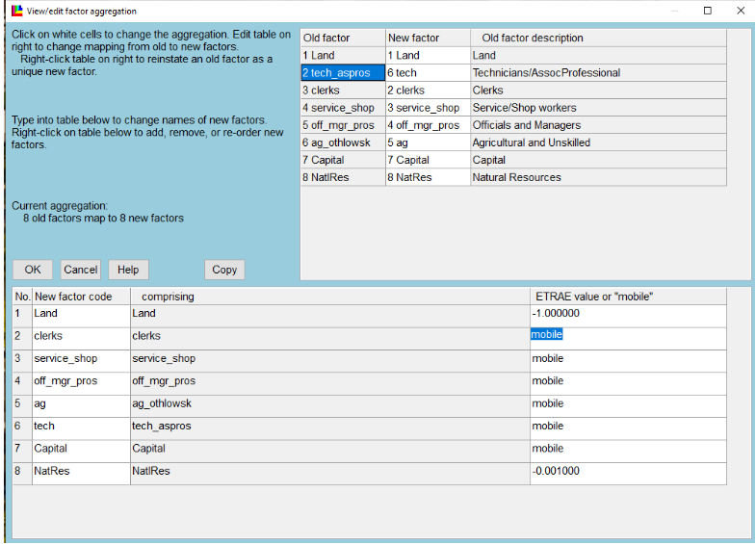Screen dimensions: 756x544
Task: Edit new factor code 'NatRes' in row 8
Action: (x=81, y=474)
